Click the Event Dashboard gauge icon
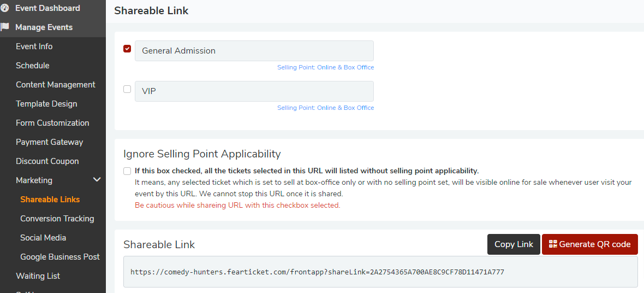 coord(5,8)
